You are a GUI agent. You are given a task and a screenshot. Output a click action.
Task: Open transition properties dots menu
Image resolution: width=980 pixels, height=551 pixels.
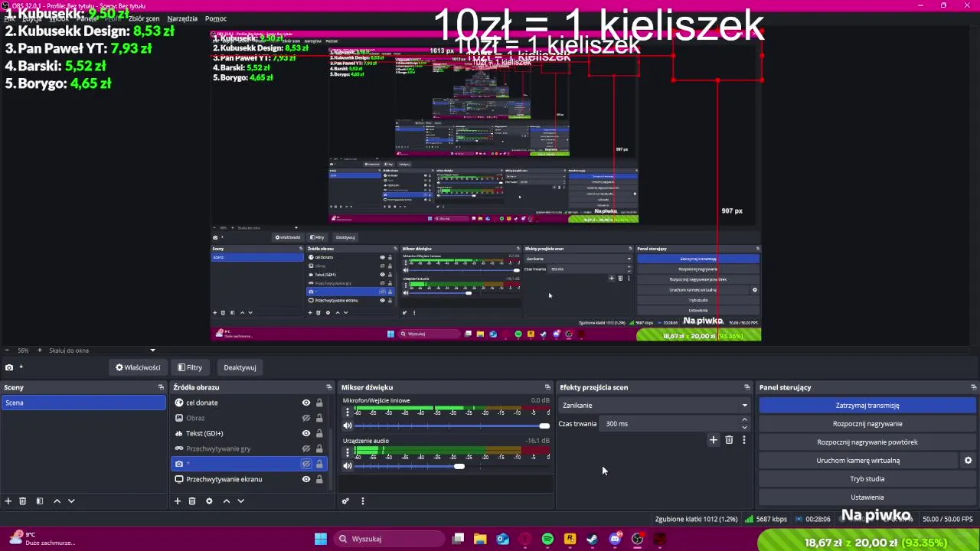(x=744, y=440)
